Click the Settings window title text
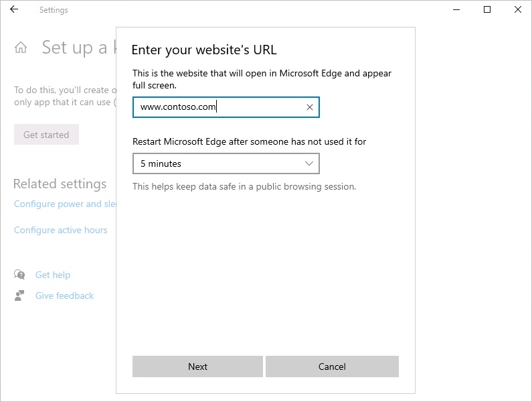The width and height of the screenshot is (532, 402). click(x=54, y=10)
